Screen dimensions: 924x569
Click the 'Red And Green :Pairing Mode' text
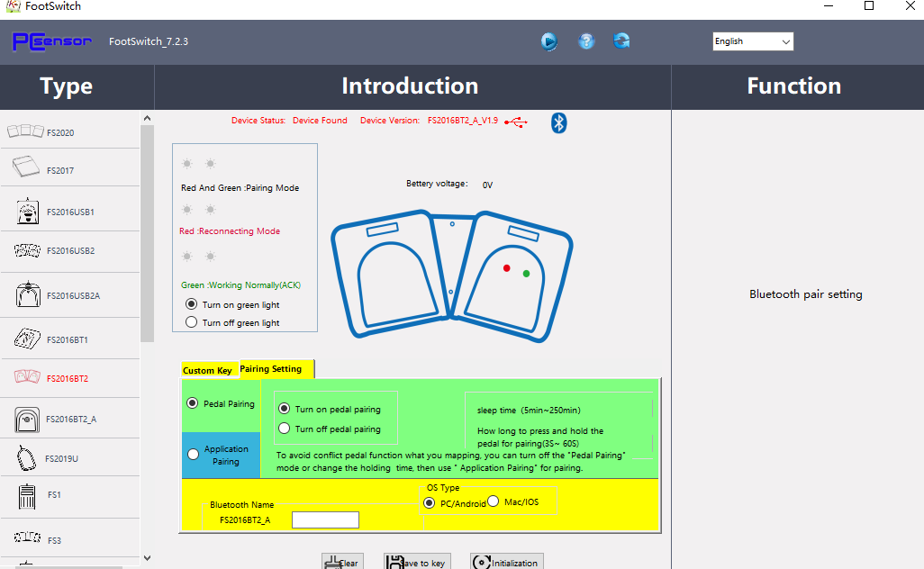point(240,188)
